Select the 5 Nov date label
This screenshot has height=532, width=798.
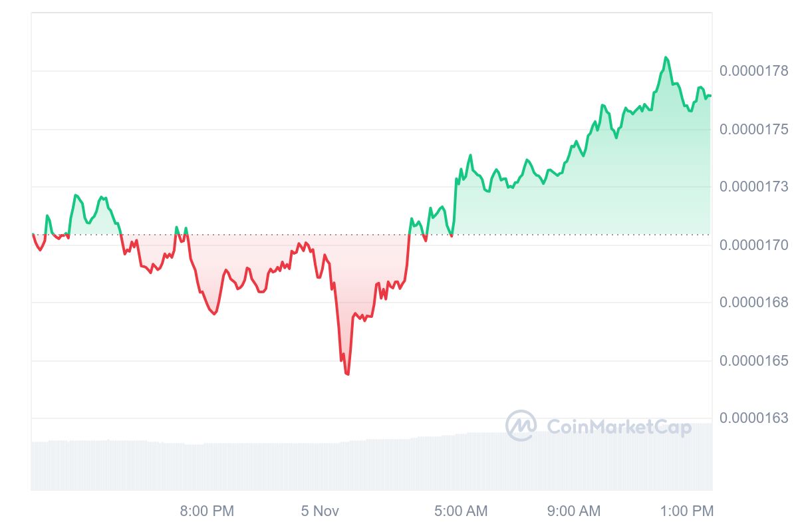320,511
